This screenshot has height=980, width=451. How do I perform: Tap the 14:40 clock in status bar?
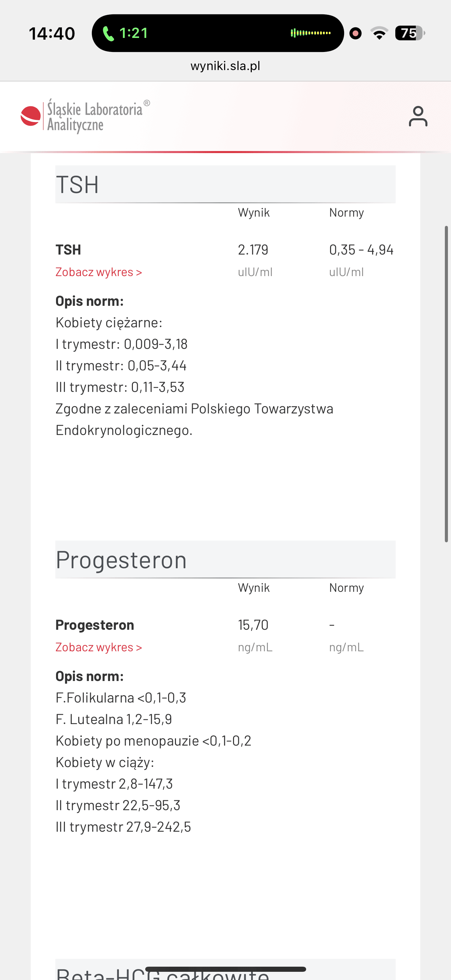[x=52, y=33]
